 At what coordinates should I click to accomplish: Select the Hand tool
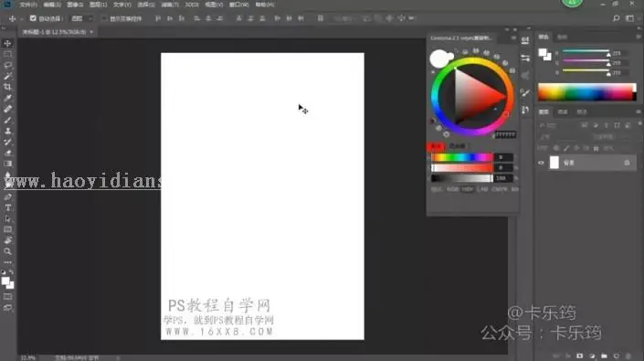pyautogui.click(x=7, y=240)
